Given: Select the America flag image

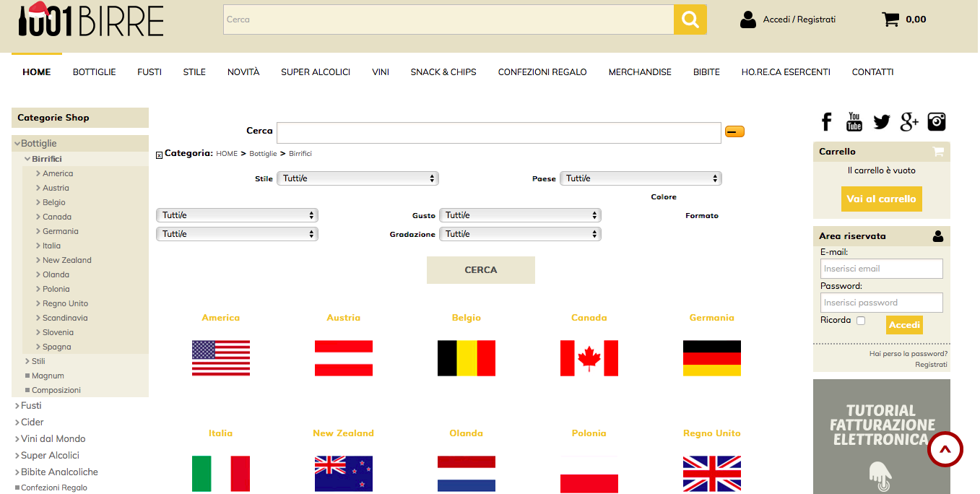Looking at the screenshot, I should click(221, 358).
